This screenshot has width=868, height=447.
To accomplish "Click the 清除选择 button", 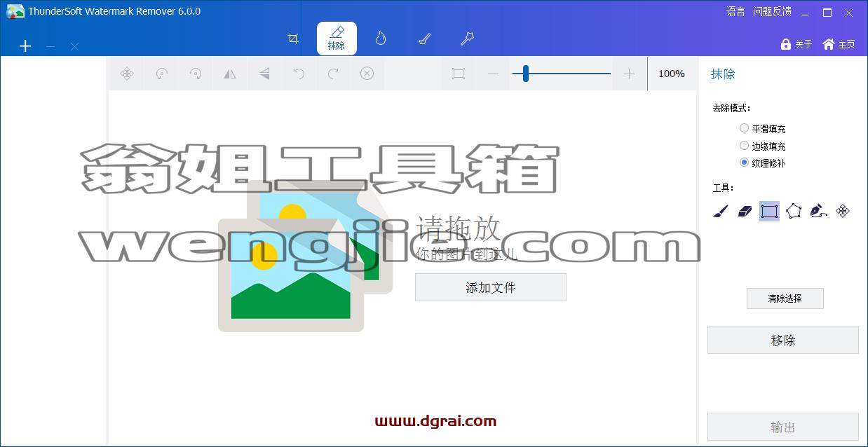I will tap(785, 298).
